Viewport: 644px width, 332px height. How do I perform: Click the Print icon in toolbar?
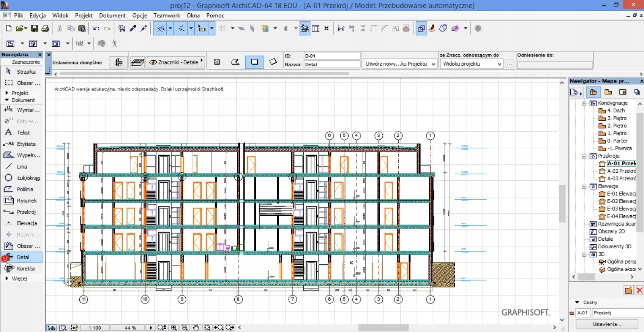point(45,29)
